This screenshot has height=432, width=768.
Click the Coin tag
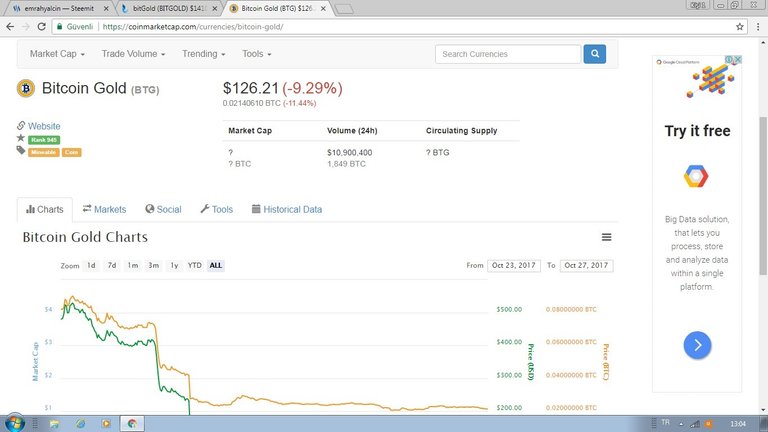(x=72, y=152)
